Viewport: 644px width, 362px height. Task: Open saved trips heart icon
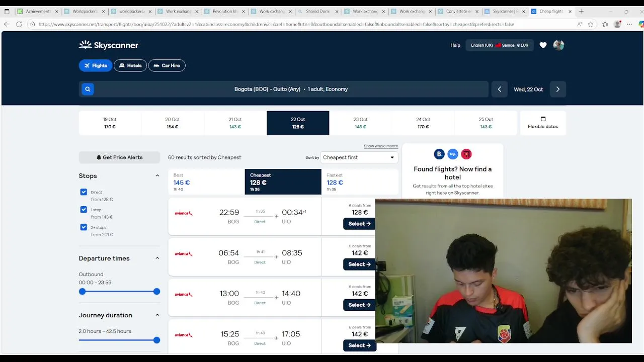(543, 45)
